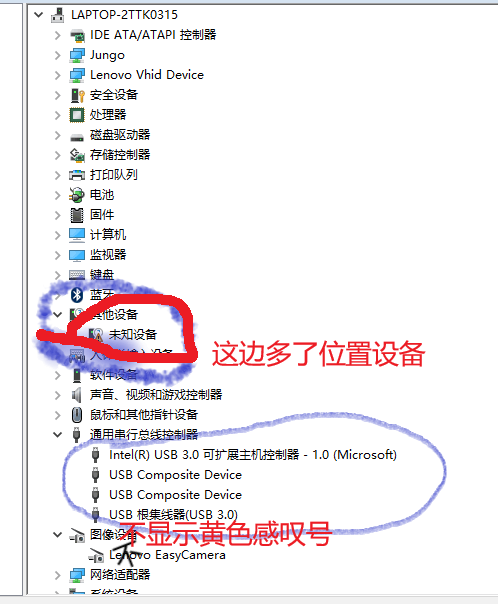
Task: Collapse the LAPTOP-2TTK0315 root node
Action: 39,15
